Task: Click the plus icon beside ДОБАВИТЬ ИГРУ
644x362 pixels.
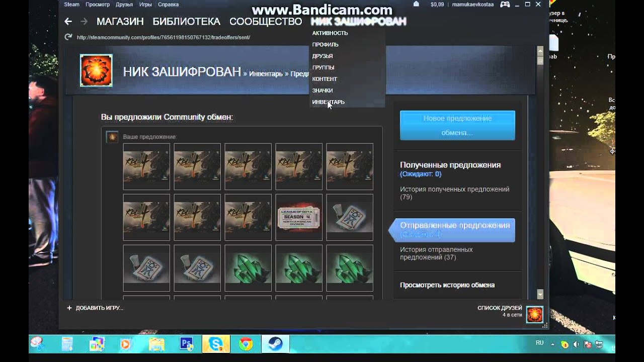Action: (x=69, y=308)
